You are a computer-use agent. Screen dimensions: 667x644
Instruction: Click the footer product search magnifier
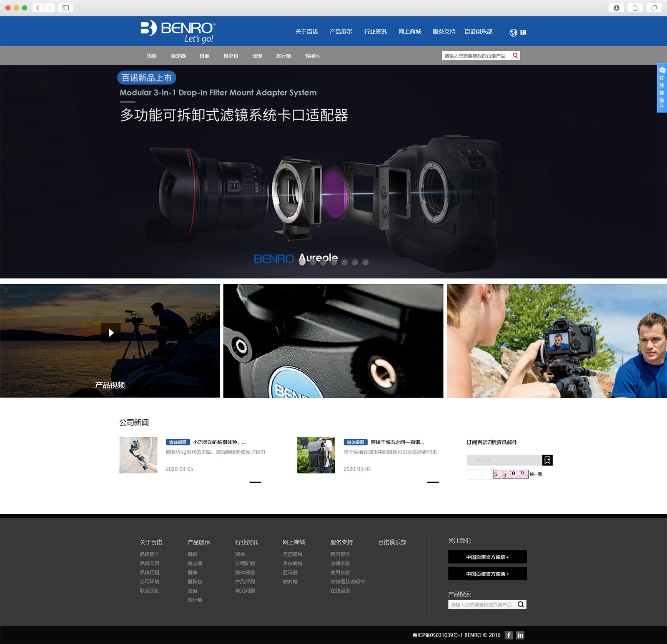pos(521,604)
